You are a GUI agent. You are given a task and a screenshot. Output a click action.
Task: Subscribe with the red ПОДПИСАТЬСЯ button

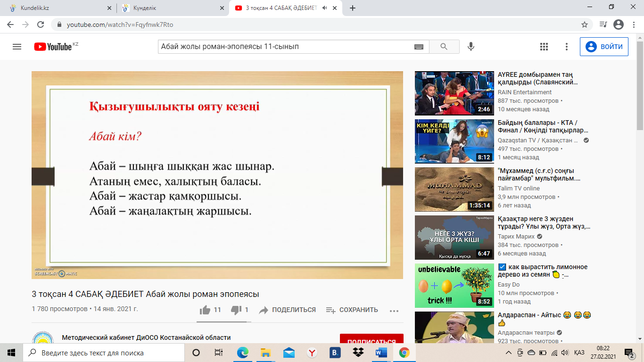(372, 338)
